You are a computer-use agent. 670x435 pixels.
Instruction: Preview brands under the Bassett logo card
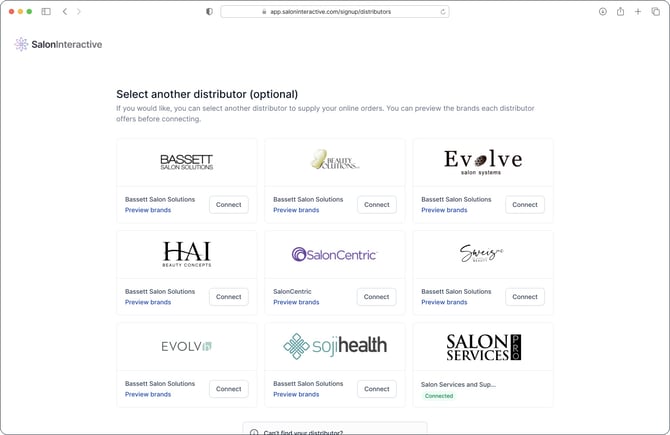tap(148, 210)
